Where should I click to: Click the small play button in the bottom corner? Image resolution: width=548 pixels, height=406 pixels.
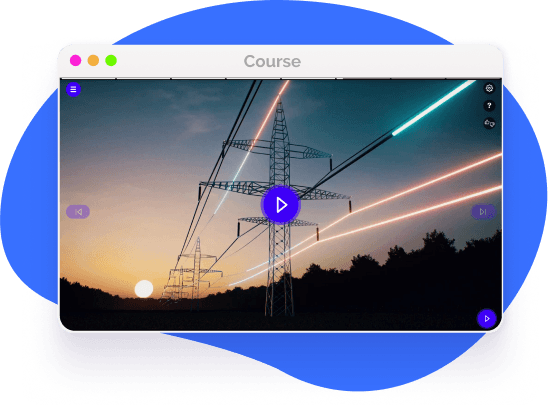click(486, 319)
